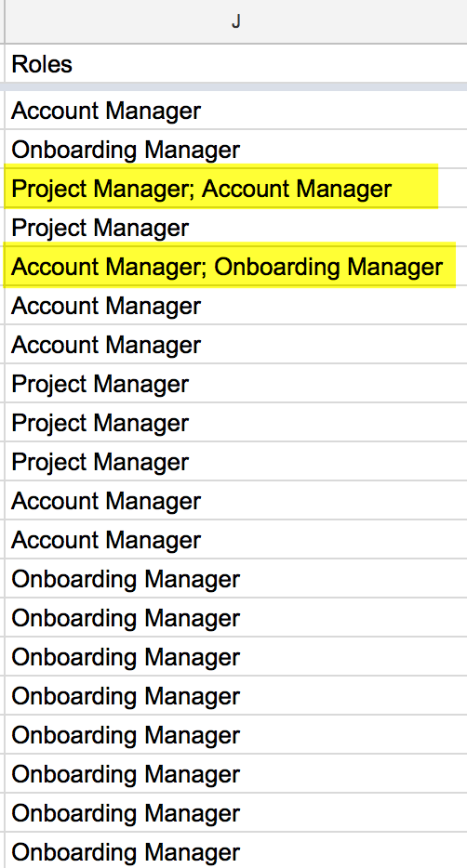This screenshot has width=467, height=868.
Task: Click the frozen row divider bar below Roles
Action: click(x=236, y=87)
